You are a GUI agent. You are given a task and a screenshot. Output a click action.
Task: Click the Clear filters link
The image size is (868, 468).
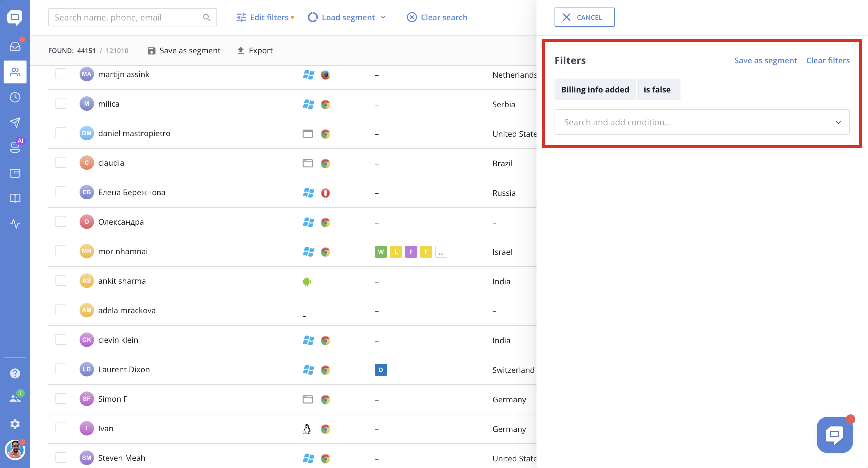point(828,61)
